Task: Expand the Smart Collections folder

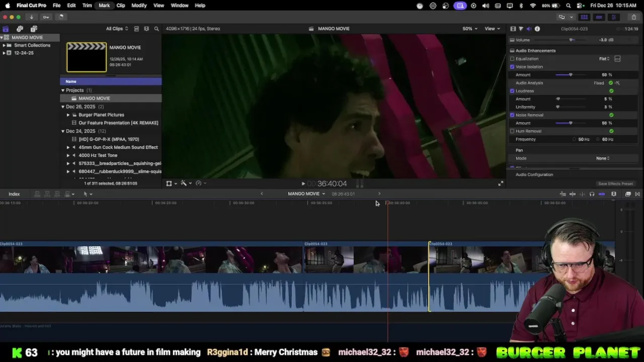Action: 4,45
